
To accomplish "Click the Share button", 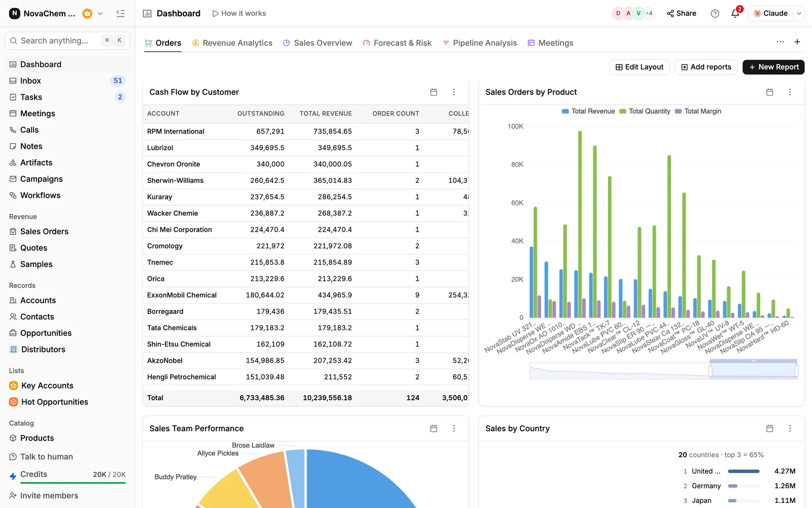I will pos(681,13).
